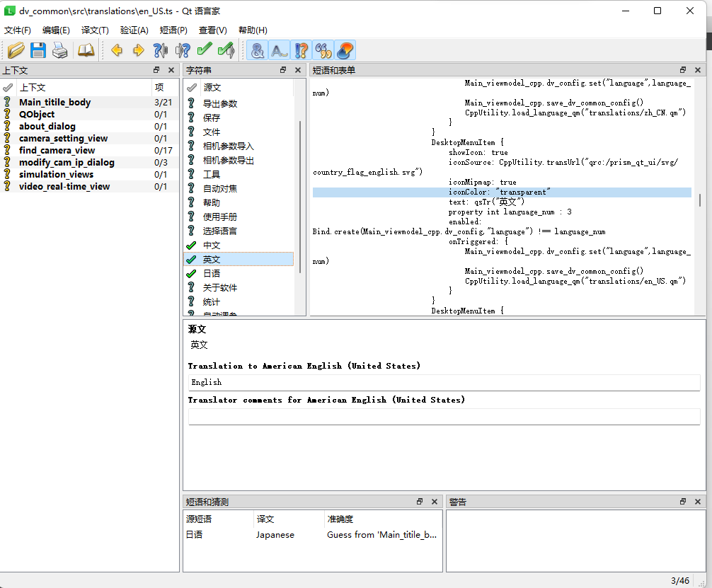Toggle phrase matches validation
The height and width of the screenshot is (588, 712).
pos(323,50)
